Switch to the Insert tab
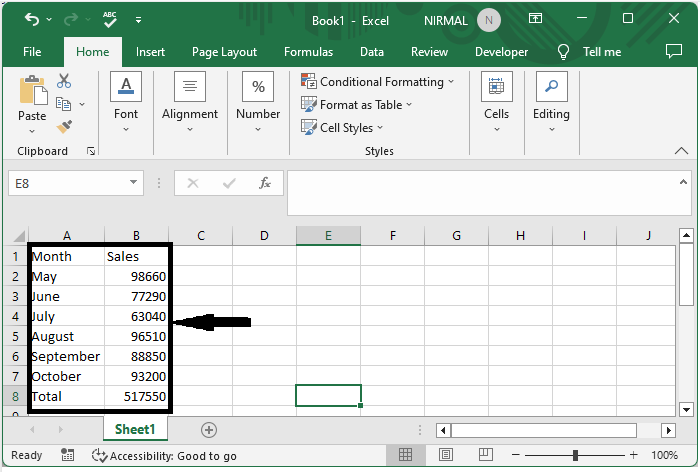The image size is (700, 472). 150,52
